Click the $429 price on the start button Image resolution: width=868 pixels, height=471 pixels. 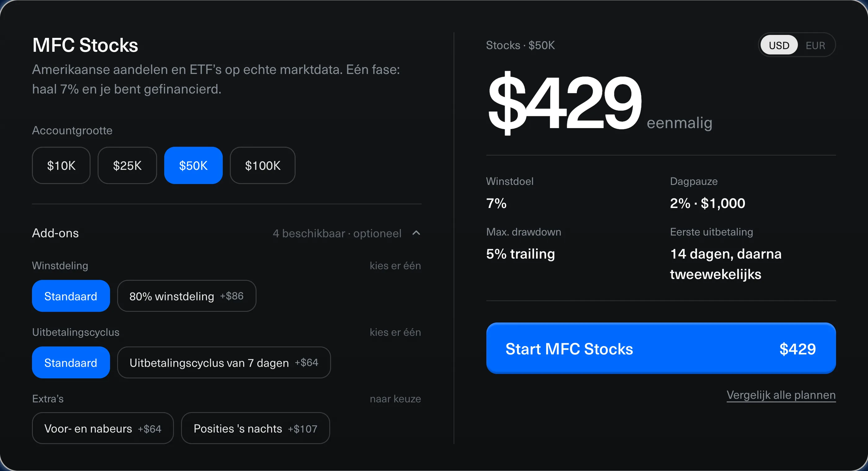click(x=798, y=349)
